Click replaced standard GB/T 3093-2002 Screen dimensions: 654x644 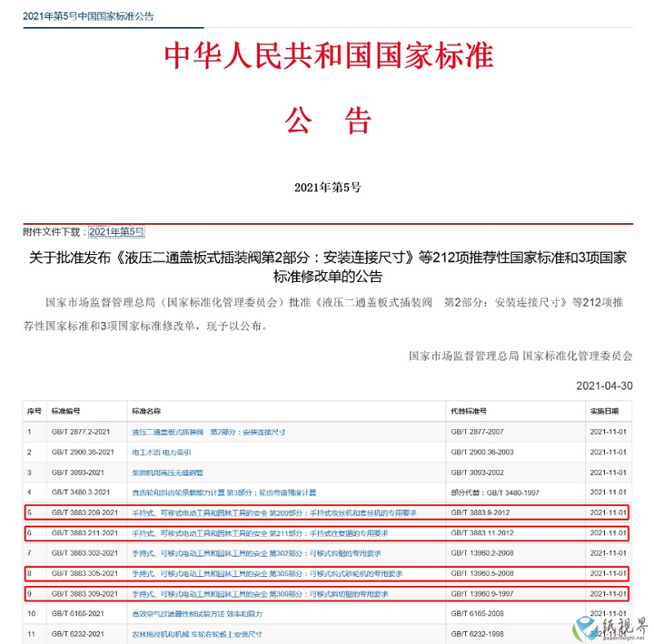coord(477,472)
